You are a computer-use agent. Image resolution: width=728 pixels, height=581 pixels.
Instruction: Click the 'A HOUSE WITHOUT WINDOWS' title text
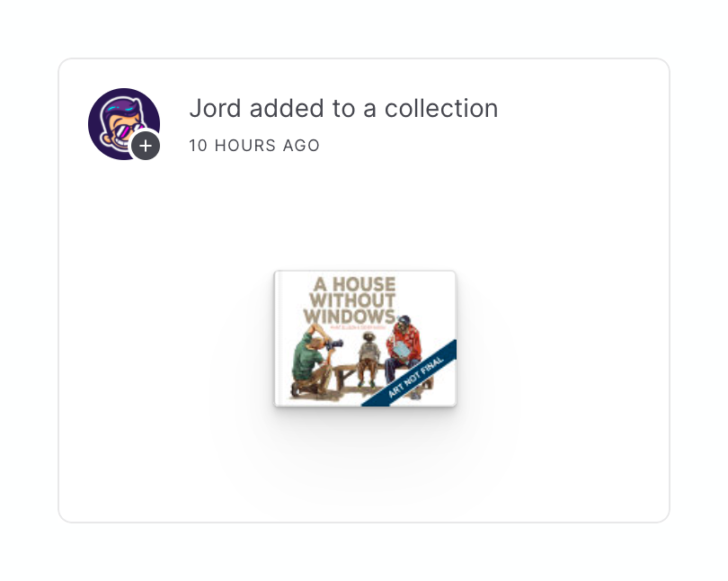350,300
